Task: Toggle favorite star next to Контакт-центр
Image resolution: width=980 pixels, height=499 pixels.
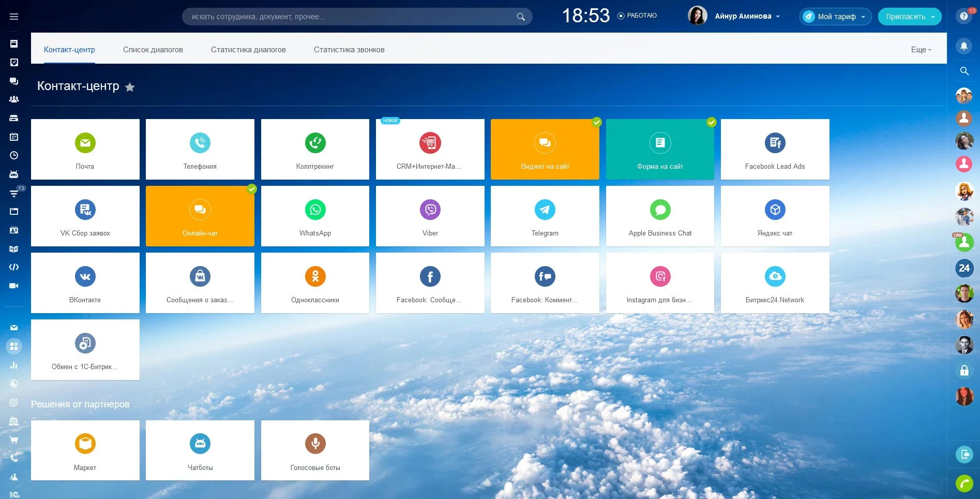Action: pos(130,87)
